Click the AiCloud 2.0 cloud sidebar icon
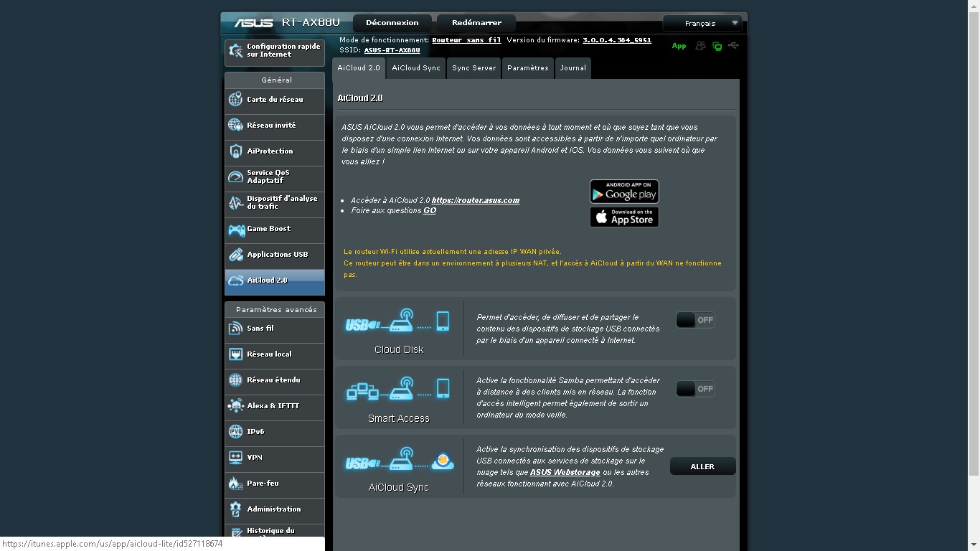 click(x=236, y=281)
